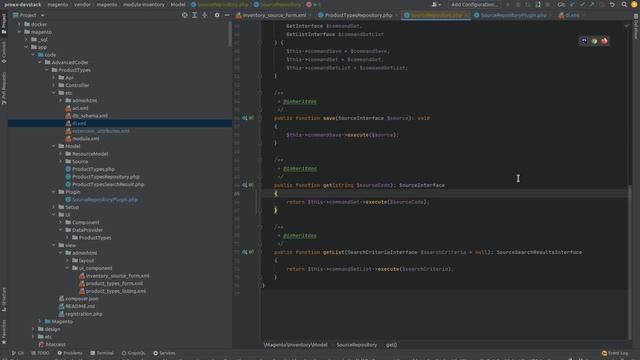Toggle the Favorites side tool window
This screenshot has height=360, width=640.
coord(4,332)
